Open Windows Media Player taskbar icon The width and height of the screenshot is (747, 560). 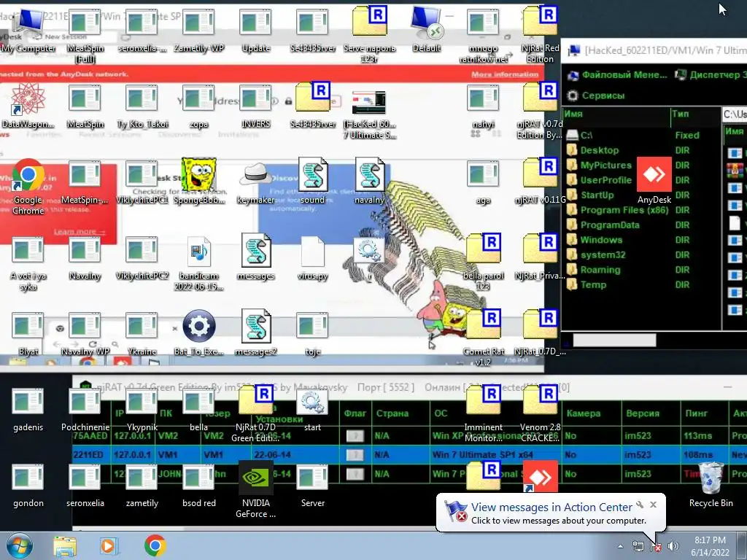(108, 546)
